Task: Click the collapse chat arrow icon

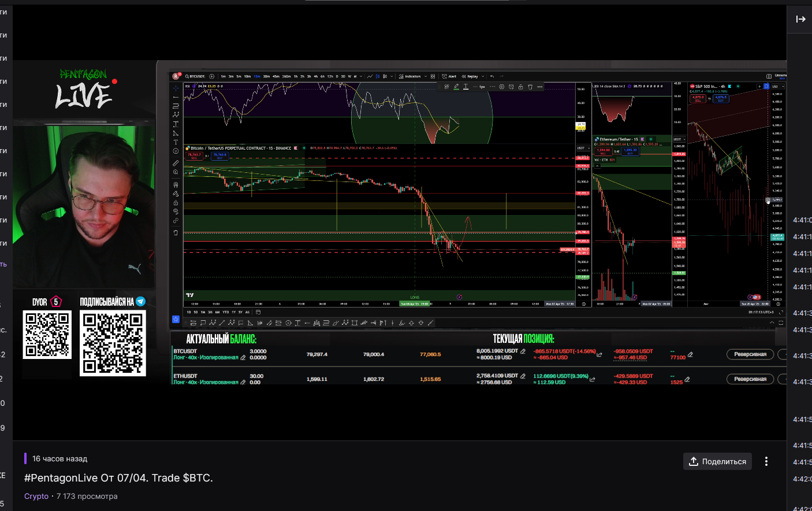Action: tap(800, 19)
